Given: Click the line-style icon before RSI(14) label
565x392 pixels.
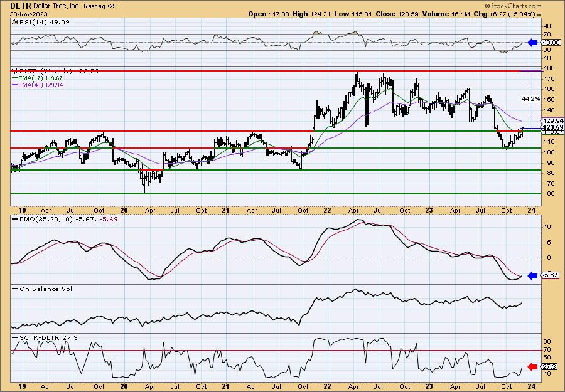Looking at the screenshot, I should [14, 23].
